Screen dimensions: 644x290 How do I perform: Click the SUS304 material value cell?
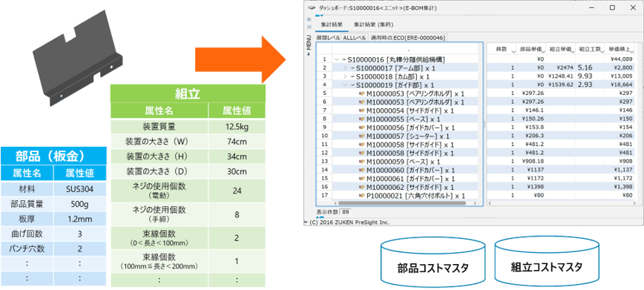[x=79, y=190]
